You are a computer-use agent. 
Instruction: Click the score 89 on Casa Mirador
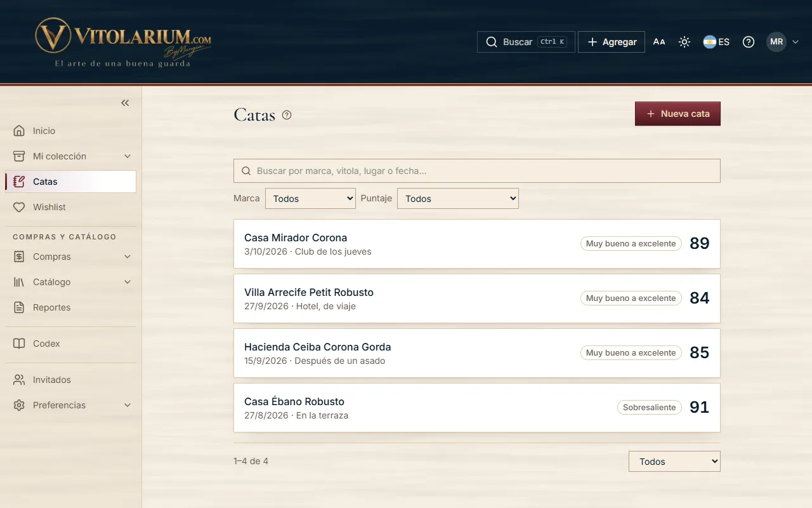(699, 244)
